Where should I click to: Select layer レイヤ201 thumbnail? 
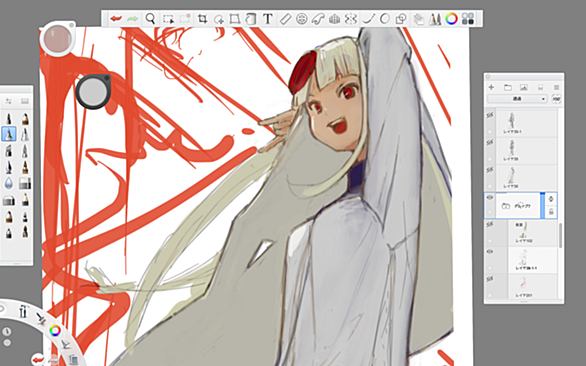point(523,283)
